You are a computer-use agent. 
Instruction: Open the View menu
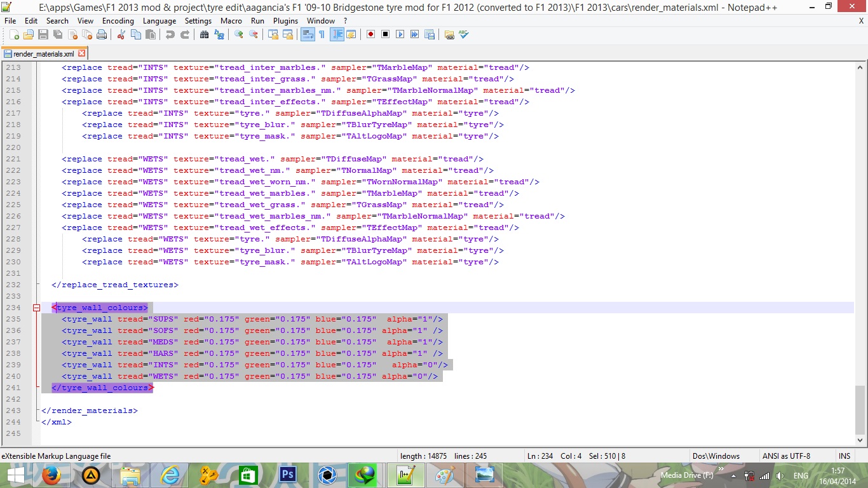coord(85,20)
